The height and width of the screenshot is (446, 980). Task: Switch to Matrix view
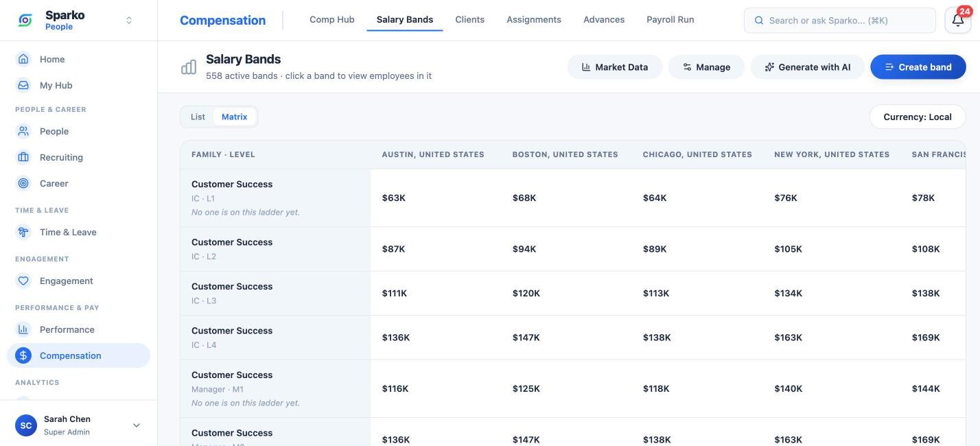point(234,117)
